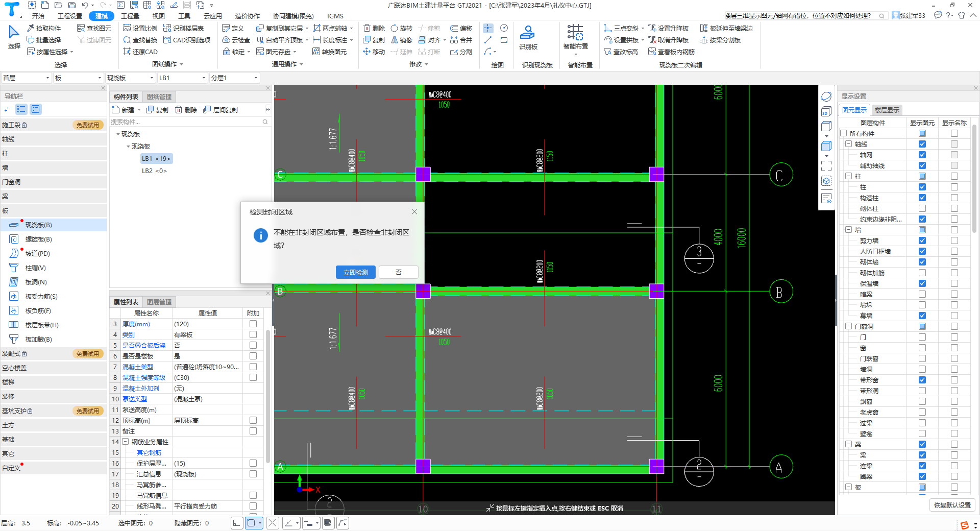Click 层间复制 button
Image resolution: width=980 pixels, height=531 pixels.
pyautogui.click(x=220, y=110)
